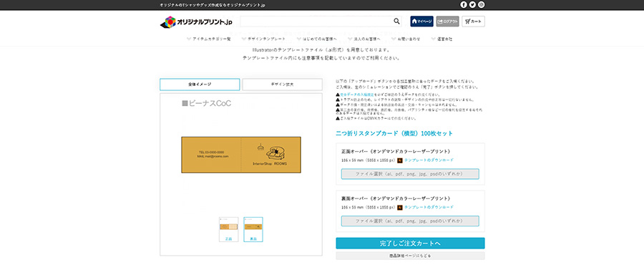Switch to the デザイン拡大 tab
This screenshot has width=644, height=275.
click(x=282, y=85)
